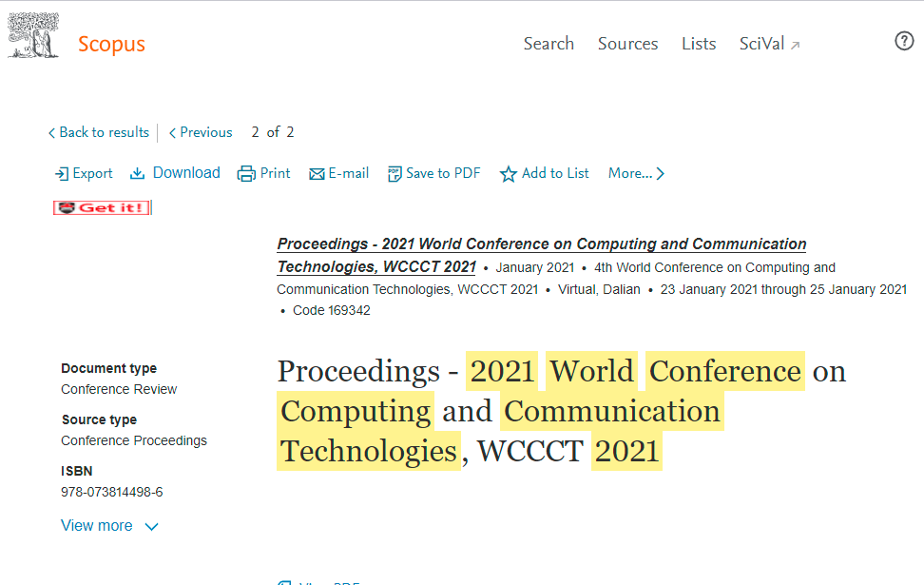
Task: Click the Download tray icon
Action: pyautogui.click(x=137, y=173)
